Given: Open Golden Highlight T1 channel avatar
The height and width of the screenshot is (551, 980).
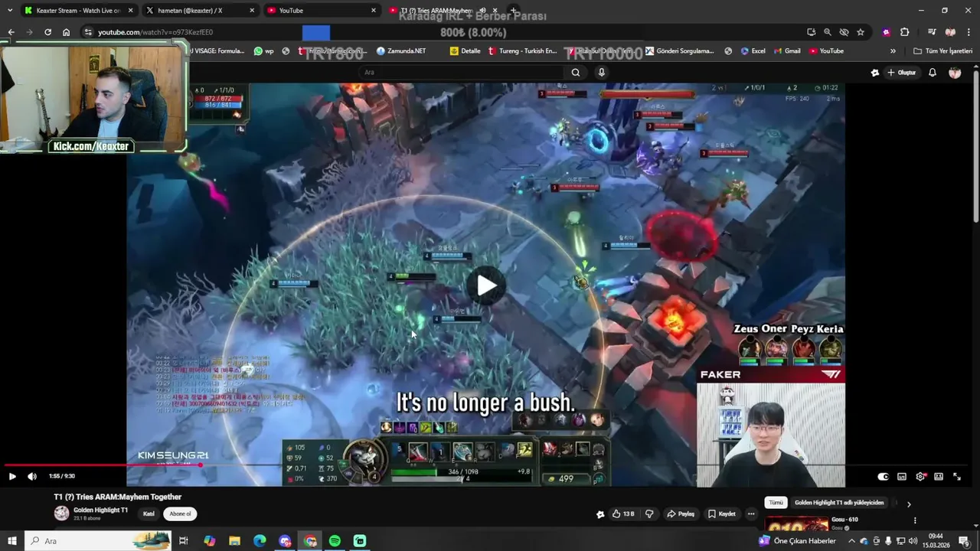Looking at the screenshot, I should point(61,514).
